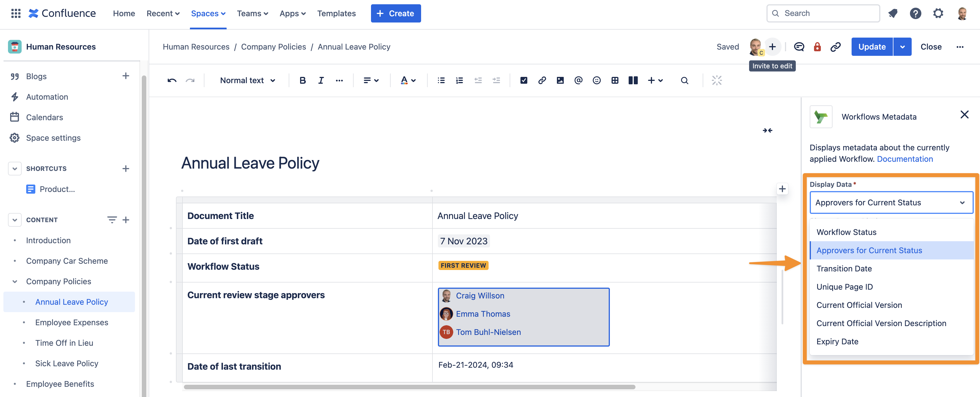The width and height of the screenshot is (980, 397).
Task: Collapse the Company Policies tree item
Action: coord(15,281)
